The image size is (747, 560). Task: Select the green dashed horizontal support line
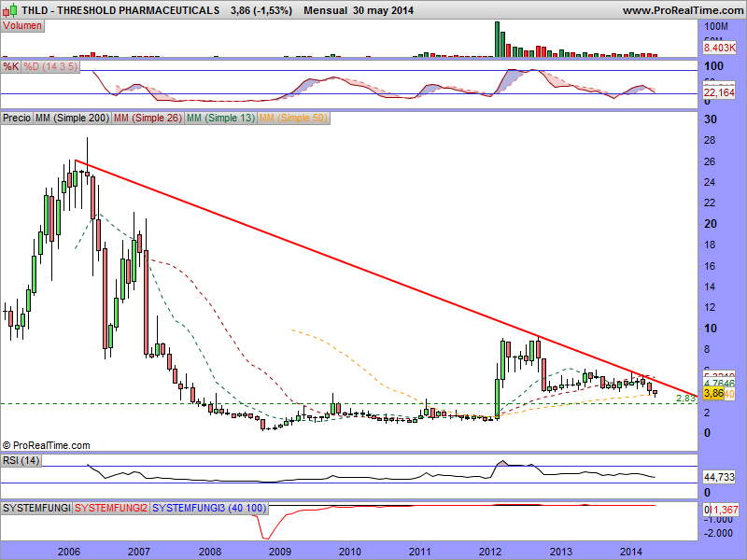coord(348,403)
